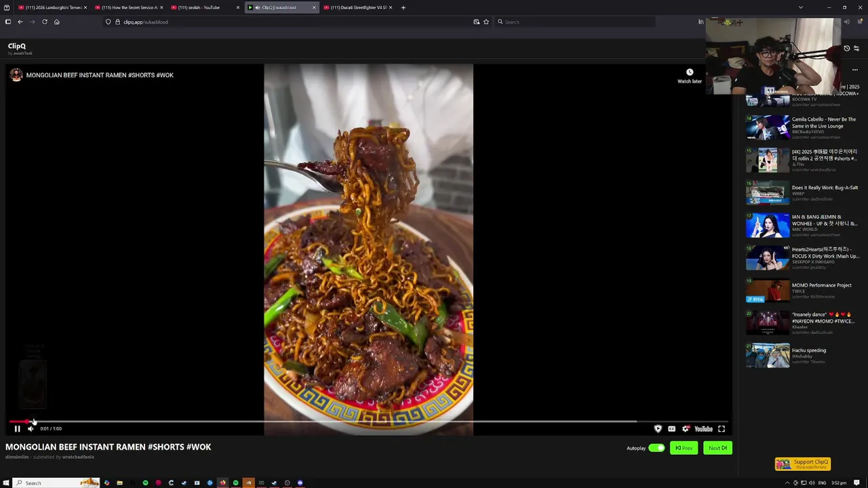Add the video to Watch later

690,75
